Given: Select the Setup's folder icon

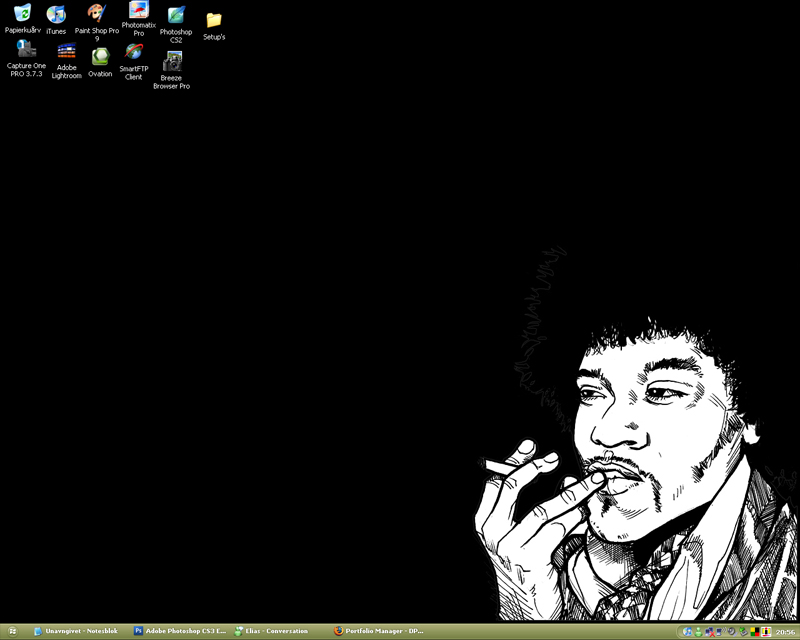Looking at the screenshot, I should click(x=214, y=26).
